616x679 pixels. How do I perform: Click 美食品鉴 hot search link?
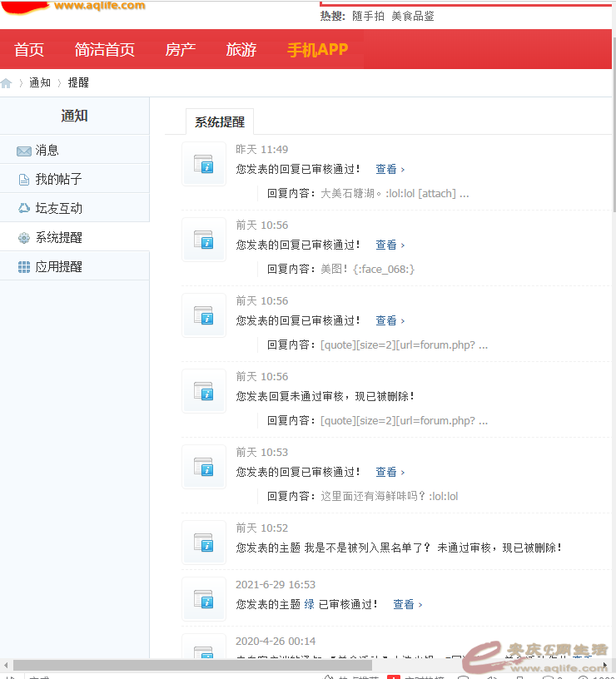[413, 16]
